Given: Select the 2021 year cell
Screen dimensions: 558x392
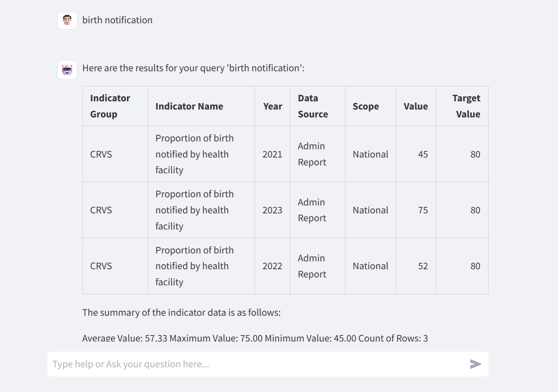Looking at the screenshot, I should pyautogui.click(x=272, y=154).
